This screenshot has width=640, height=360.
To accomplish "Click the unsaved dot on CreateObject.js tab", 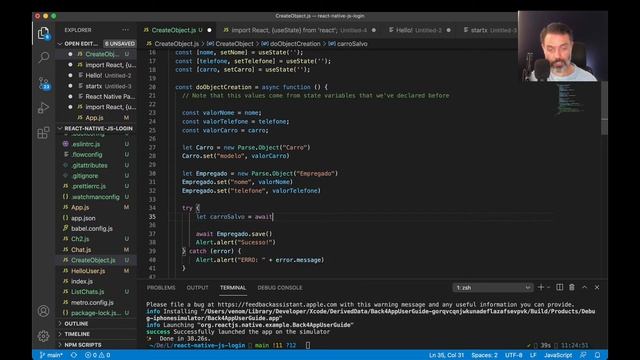I will (x=209, y=30).
